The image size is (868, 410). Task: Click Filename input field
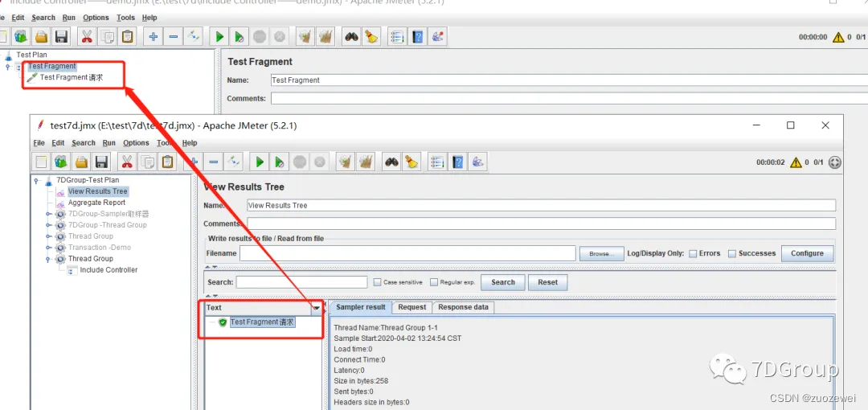pos(407,253)
